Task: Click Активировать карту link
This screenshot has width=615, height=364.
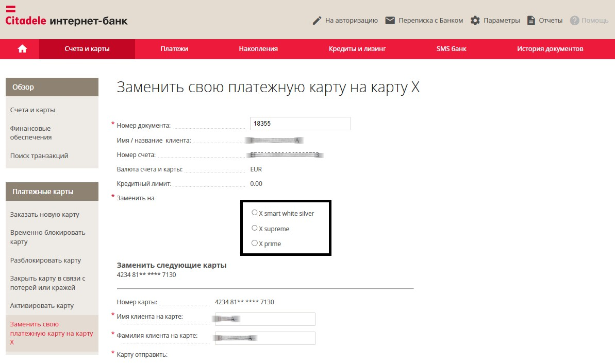Action: click(x=42, y=306)
